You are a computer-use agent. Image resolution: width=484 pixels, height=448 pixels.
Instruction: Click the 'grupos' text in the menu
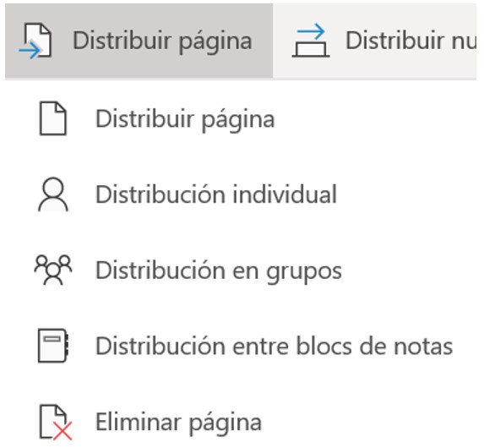[304, 272]
